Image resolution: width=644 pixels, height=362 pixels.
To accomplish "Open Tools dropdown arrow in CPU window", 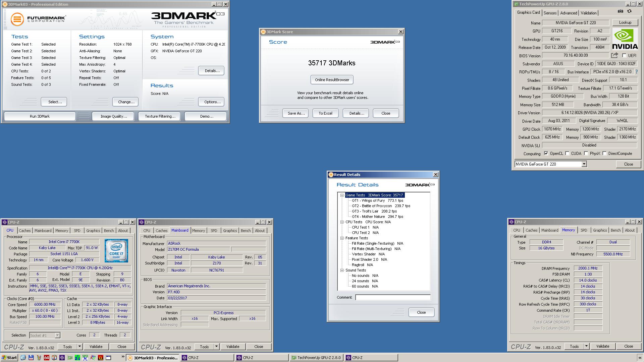I will (x=79, y=347).
